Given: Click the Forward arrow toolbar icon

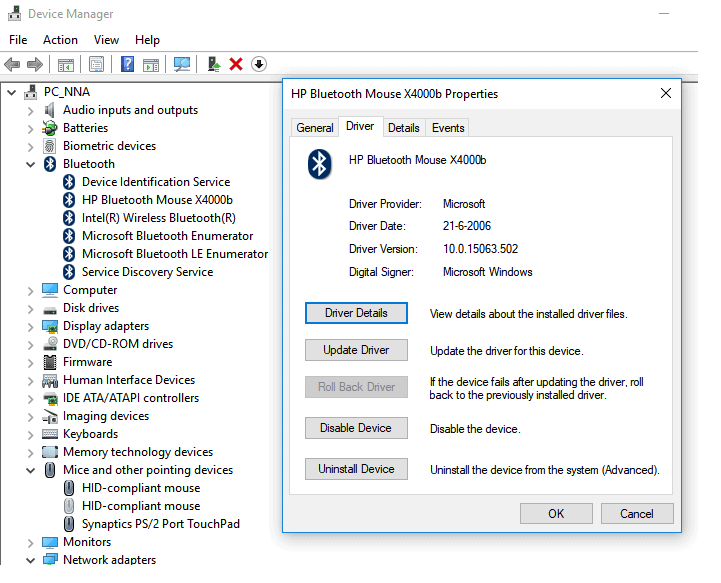Looking at the screenshot, I should pos(35,64).
